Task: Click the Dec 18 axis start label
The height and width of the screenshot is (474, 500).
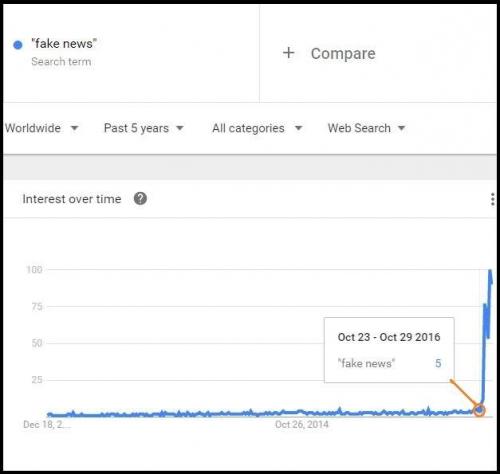Action: [47, 424]
